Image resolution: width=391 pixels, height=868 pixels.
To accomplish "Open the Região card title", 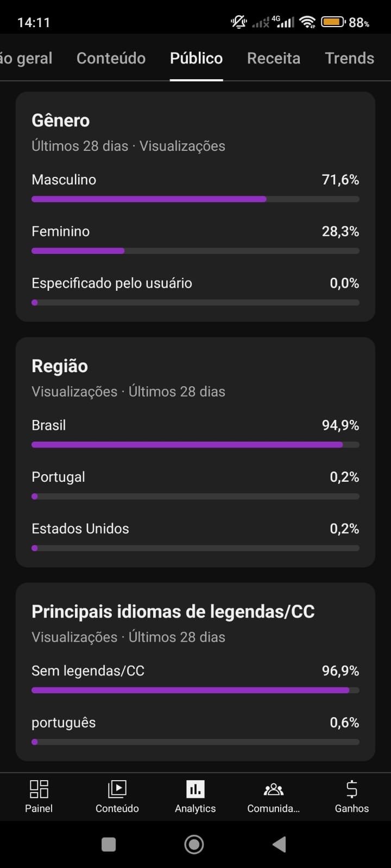I will coord(60,366).
